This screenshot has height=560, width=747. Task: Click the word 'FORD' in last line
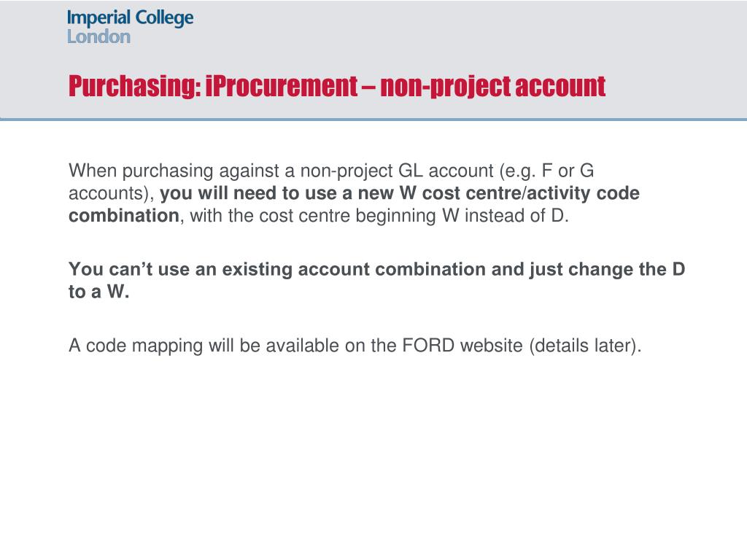[x=428, y=345]
